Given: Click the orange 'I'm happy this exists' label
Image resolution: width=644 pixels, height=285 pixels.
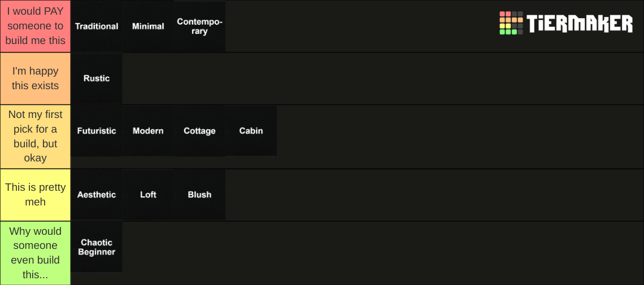Looking at the screenshot, I should [36, 78].
